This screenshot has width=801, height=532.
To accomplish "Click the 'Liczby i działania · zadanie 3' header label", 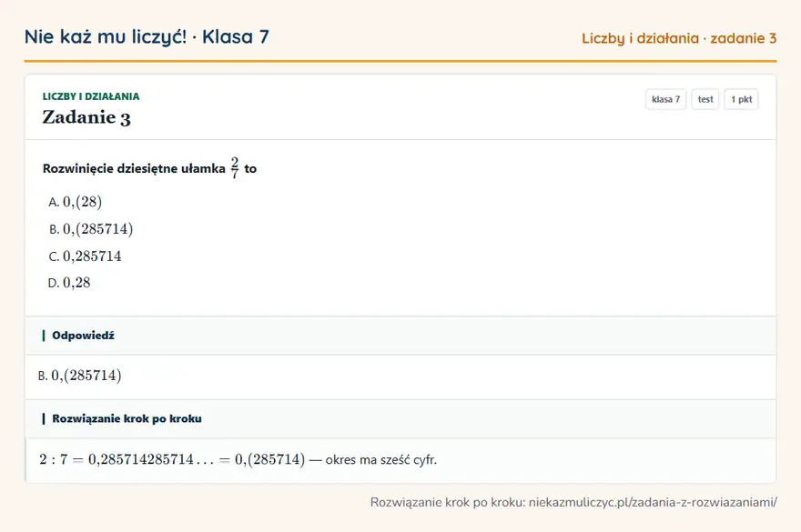I will click(679, 38).
